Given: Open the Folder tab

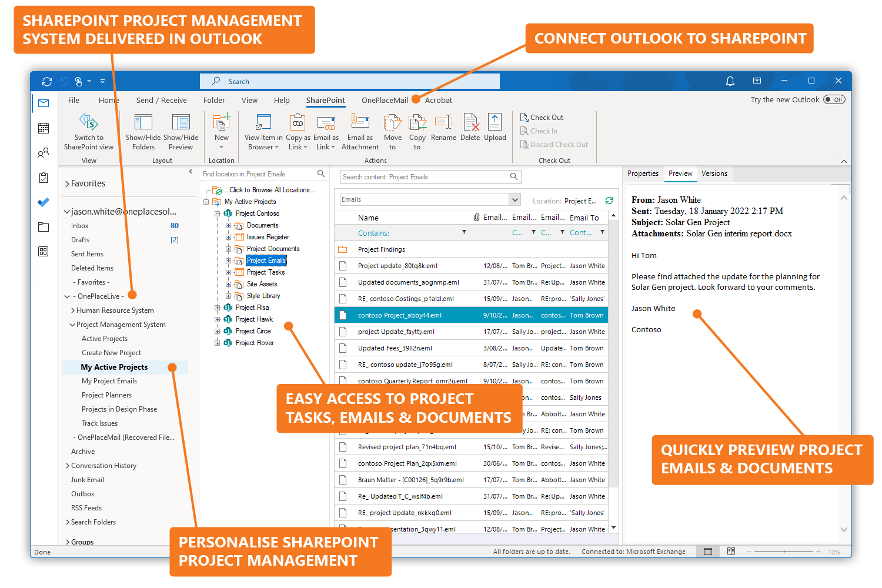Looking at the screenshot, I should point(215,101).
